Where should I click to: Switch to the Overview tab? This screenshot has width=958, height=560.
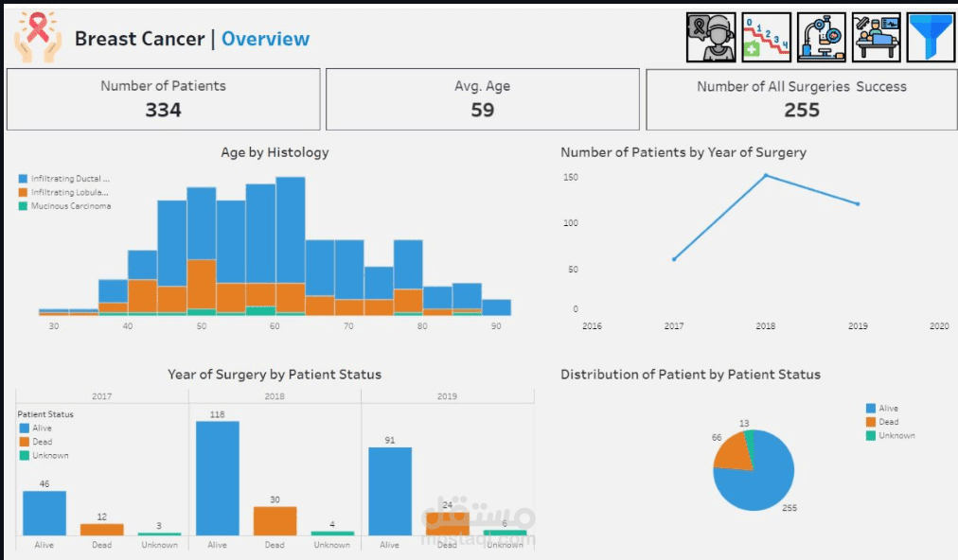coord(265,39)
